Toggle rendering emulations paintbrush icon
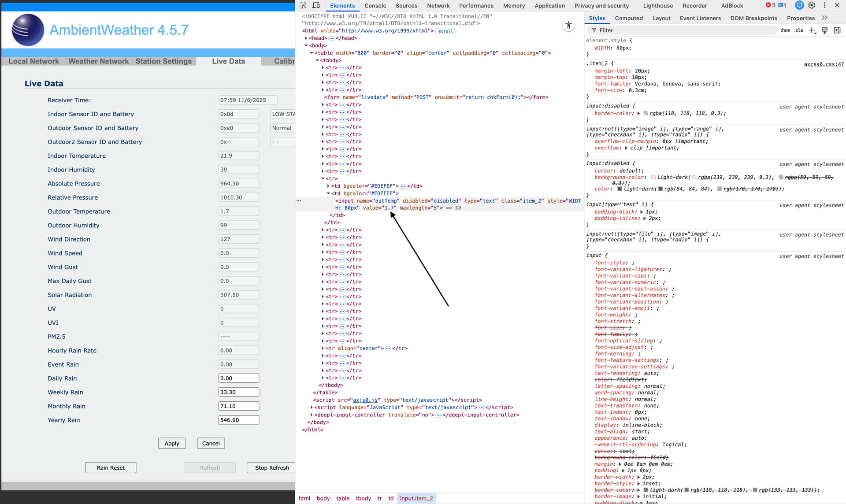 [x=825, y=30]
